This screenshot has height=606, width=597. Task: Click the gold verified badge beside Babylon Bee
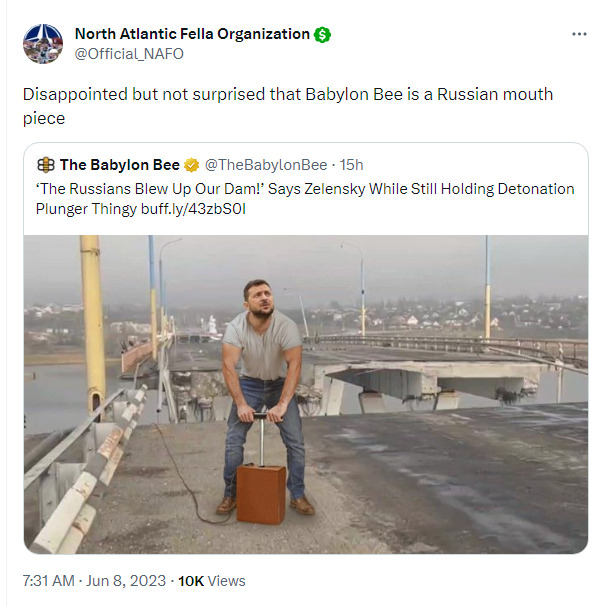[x=191, y=165]
